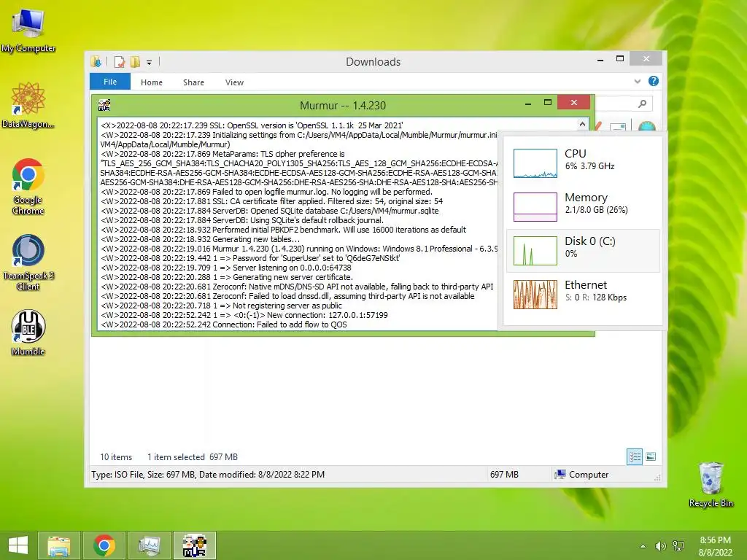Maximize the Murmur window

pos(548,102)
